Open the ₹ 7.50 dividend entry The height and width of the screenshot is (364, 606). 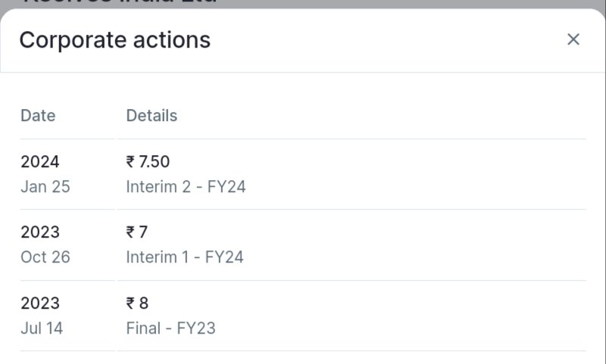pyautogui.click(x=148, y=161)
